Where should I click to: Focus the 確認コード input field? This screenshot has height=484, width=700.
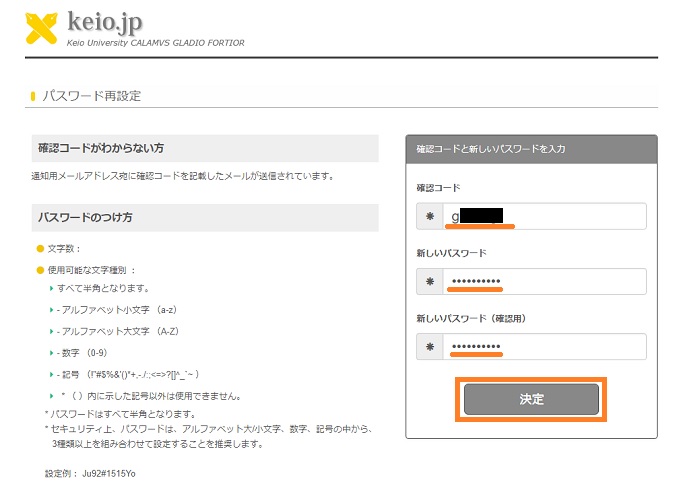(545, 217)
